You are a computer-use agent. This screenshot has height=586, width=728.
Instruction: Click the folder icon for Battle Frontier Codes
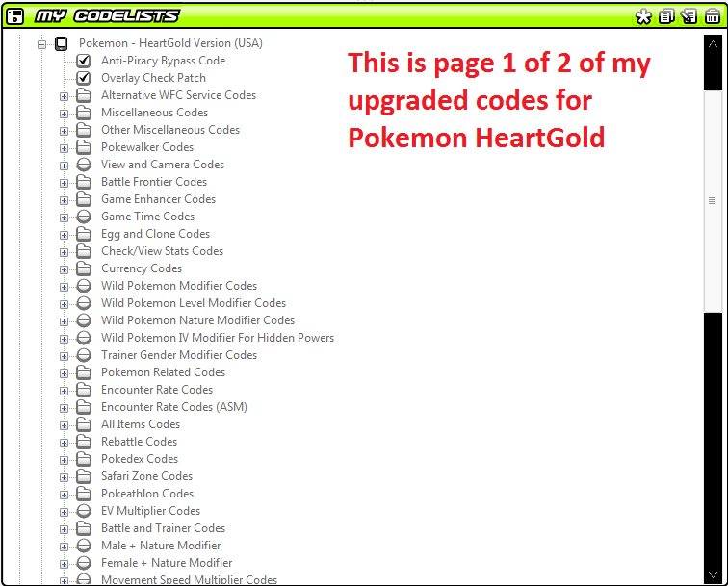84,182
